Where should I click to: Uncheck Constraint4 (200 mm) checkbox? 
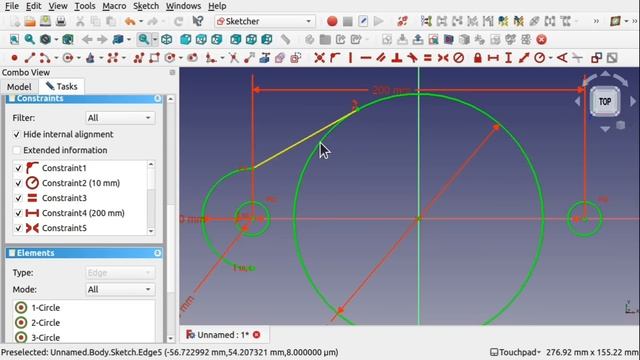(x=18, y=213)
